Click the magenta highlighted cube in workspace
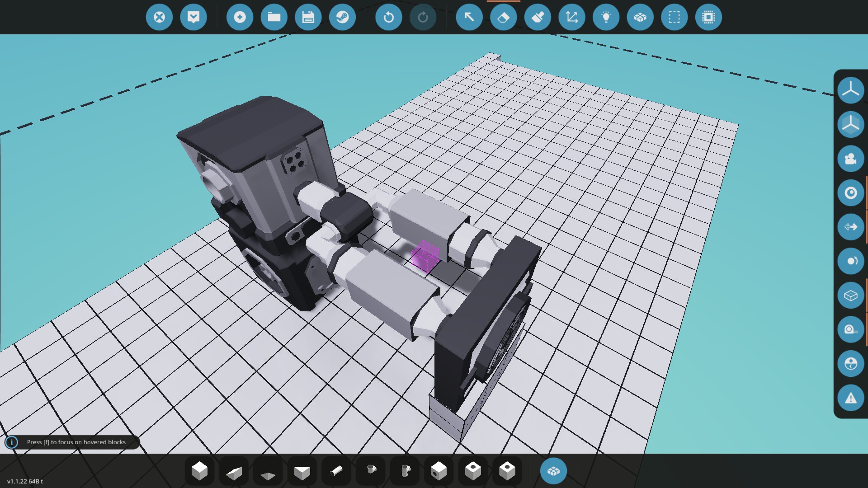The image size is (868, 488). (425, 257)
